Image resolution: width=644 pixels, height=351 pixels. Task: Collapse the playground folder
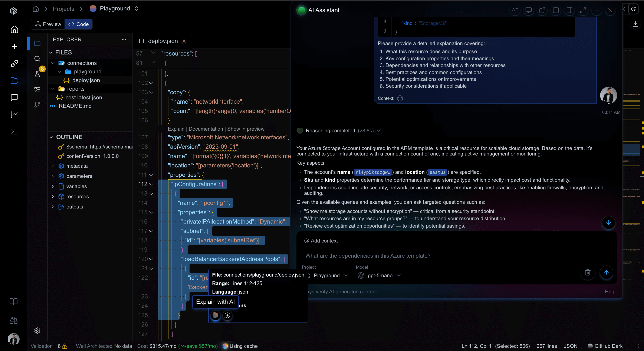[x=59, y=72]
